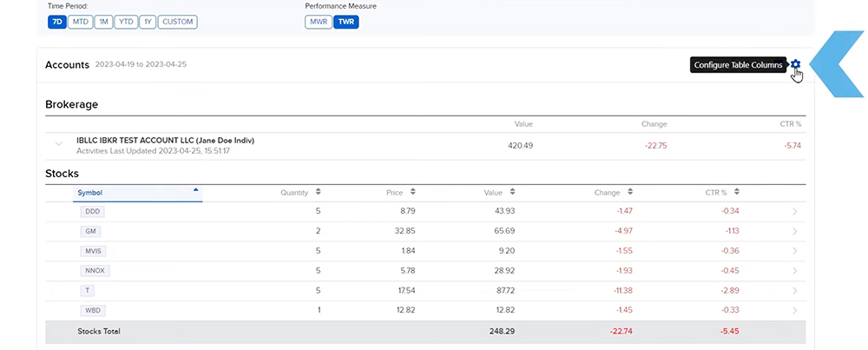Click the Symbol column header
The image size is (868, 350).
click(90, 192)
